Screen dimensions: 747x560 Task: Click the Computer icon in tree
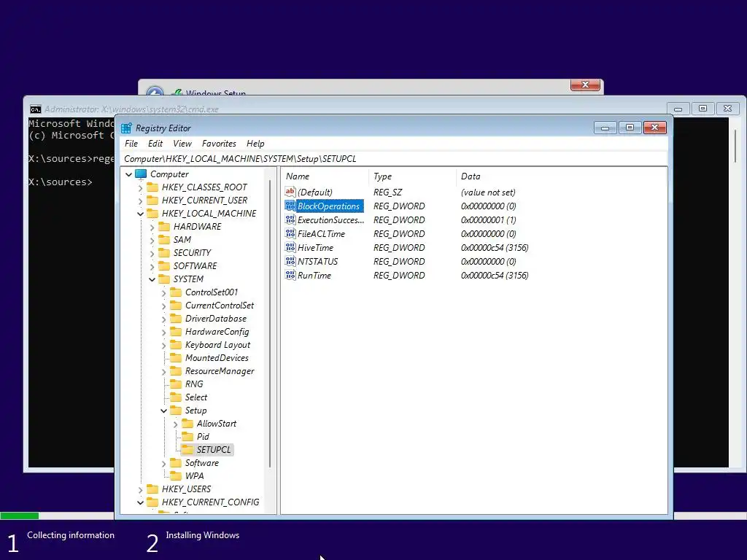point(141,174)
